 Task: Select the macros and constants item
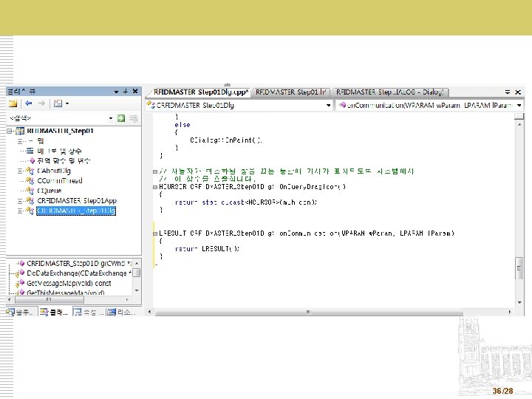[59, 151]
